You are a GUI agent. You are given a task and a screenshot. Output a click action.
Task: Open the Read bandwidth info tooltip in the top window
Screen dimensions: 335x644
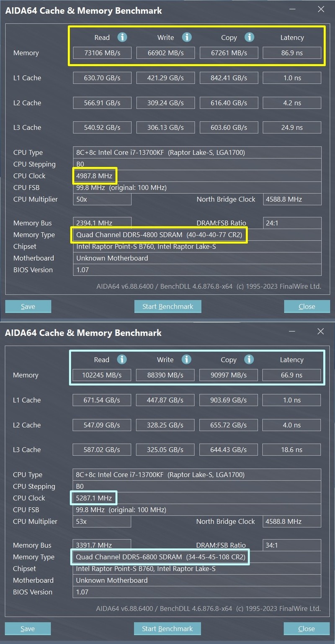point(122,37)
